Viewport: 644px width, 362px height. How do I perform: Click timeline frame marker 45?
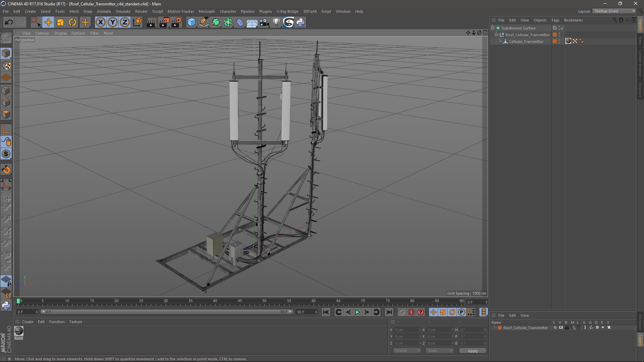coord(240,301)
